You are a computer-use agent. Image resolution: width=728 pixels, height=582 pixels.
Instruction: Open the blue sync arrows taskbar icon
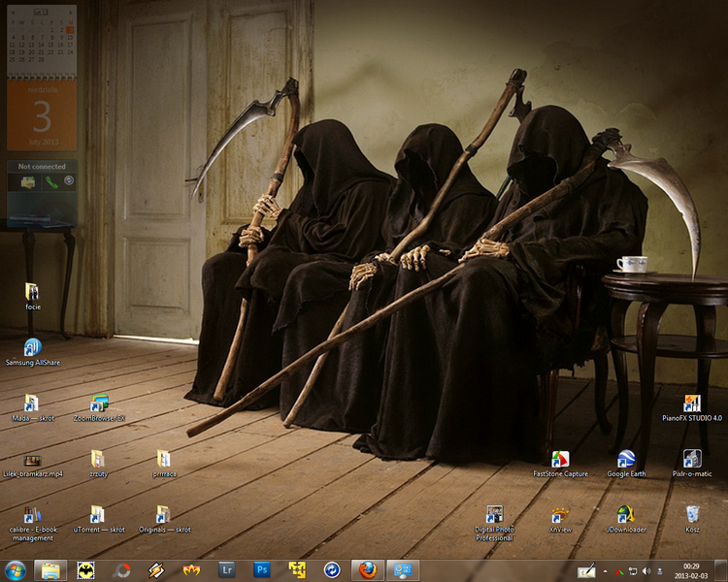pos(332,570)
